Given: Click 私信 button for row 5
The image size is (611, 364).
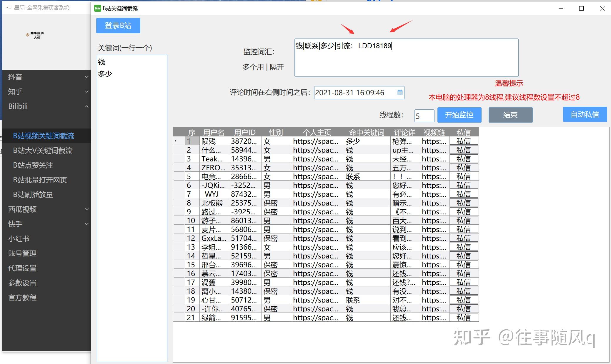Looking at the screenshot, I should point(464,176).
